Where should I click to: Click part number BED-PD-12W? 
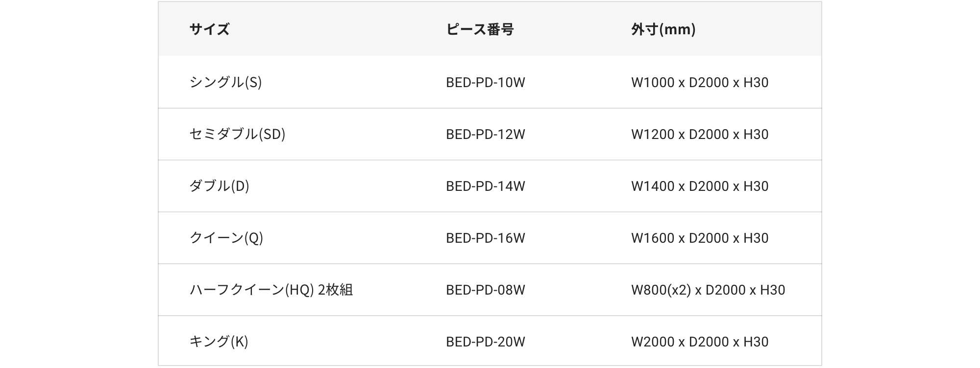[x=485, y=134]
